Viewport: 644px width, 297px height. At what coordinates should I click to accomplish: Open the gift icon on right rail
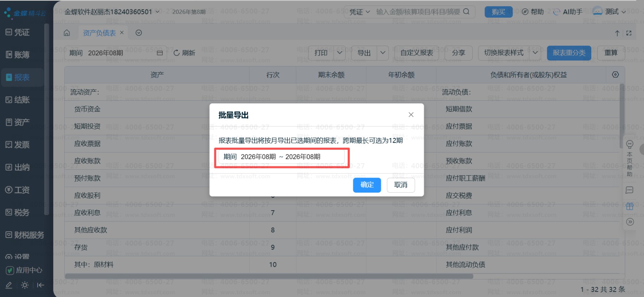pos(630,206)
